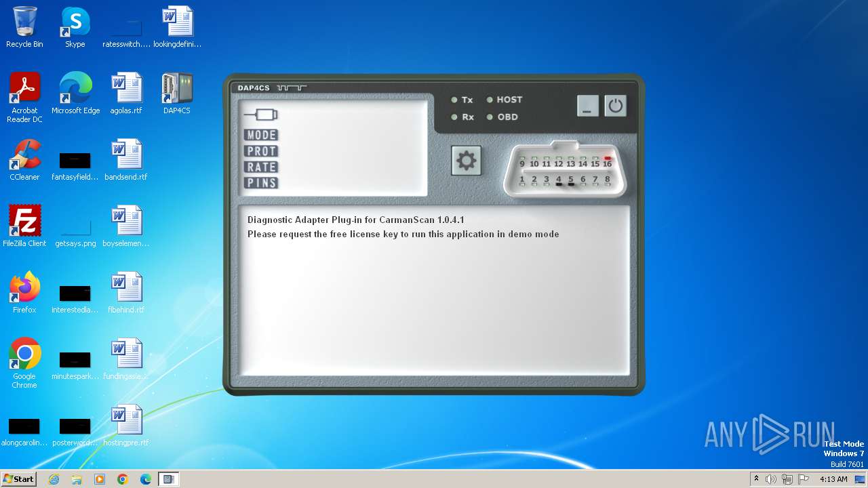The width and height of the screenshot is (868, 488).
Task: Open the Windows Start menu
Action: click(18, 479)
